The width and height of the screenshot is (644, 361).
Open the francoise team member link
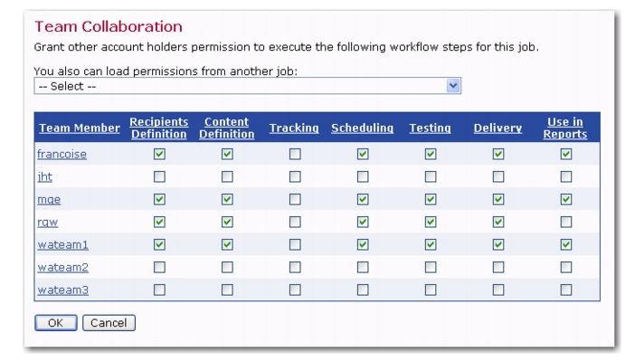pos(62,154)
